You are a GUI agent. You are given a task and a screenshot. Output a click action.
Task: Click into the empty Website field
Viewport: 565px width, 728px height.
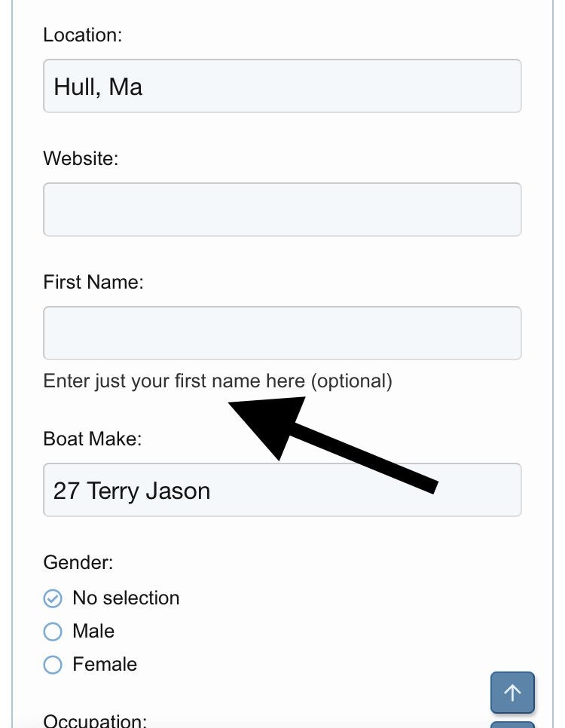282,210
